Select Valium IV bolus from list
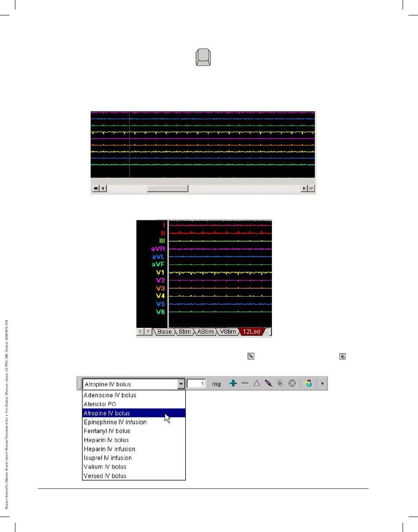Viewport: 418px width, 532px height. tap(134, 467)
